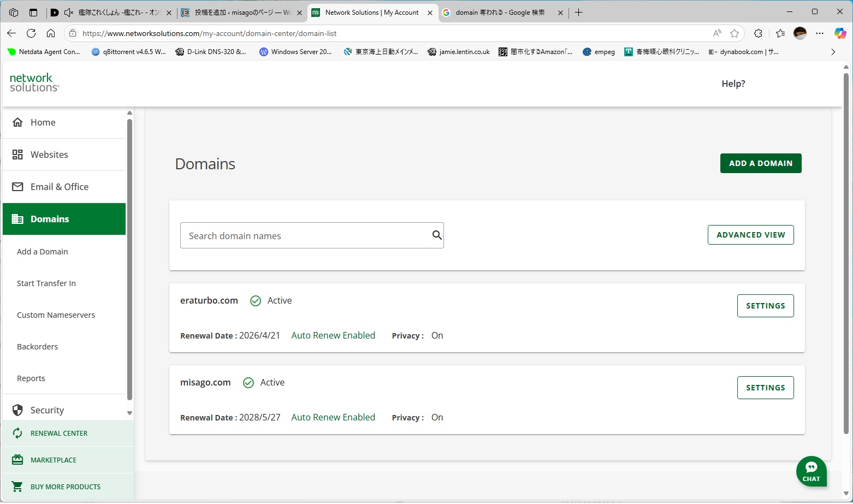
Task: Switch to the misagoのページ tab
Action: [242, 13]
